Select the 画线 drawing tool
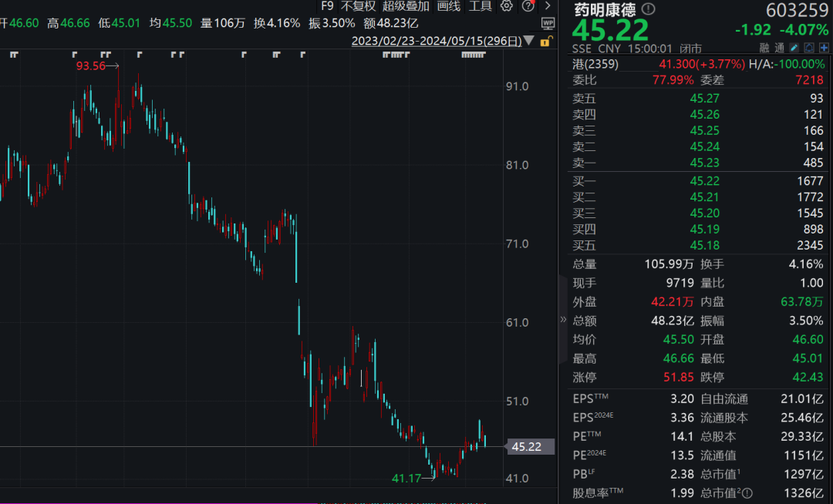This screenshot has width=833, height=504. click(448, 6)
